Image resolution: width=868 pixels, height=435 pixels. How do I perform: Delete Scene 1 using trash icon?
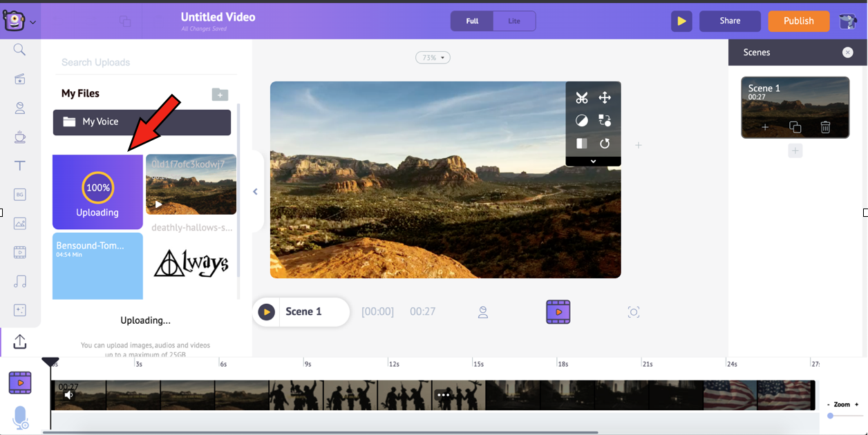pyautogui.click(x=825, y=127)
